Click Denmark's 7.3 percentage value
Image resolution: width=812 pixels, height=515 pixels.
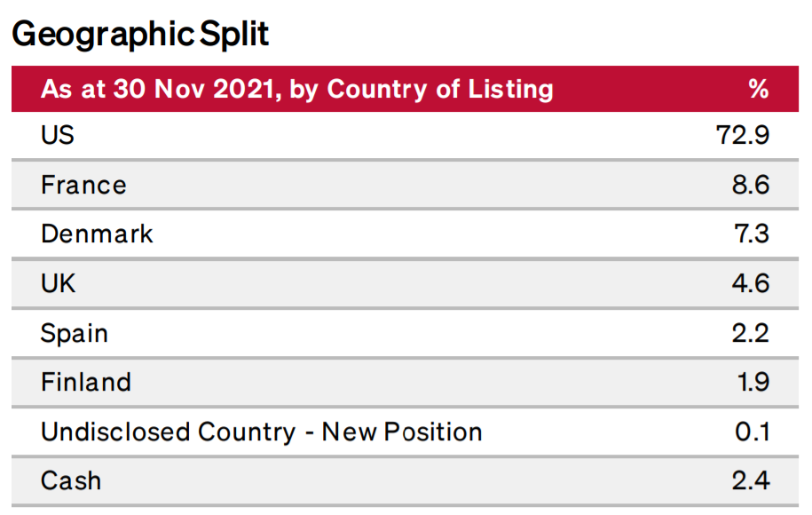(x=751, y=234)
